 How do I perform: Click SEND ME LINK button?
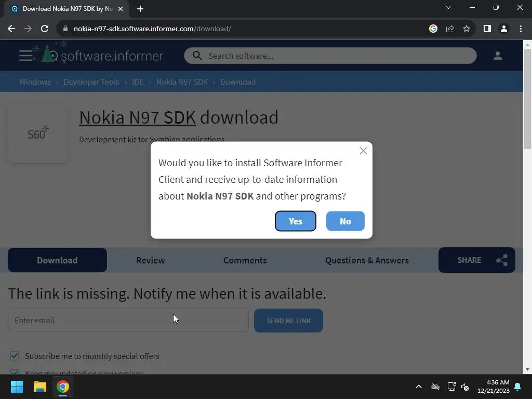click(x=288, y=320)
